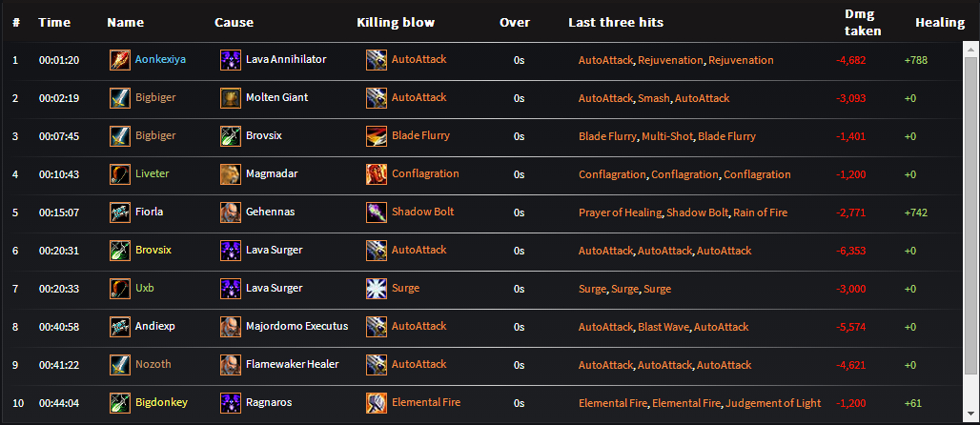Viewport: 980px width, 425px height.
Task: Open player Bigdonkey's profile link
Action: pyautogui.click(x=161, y=403)
